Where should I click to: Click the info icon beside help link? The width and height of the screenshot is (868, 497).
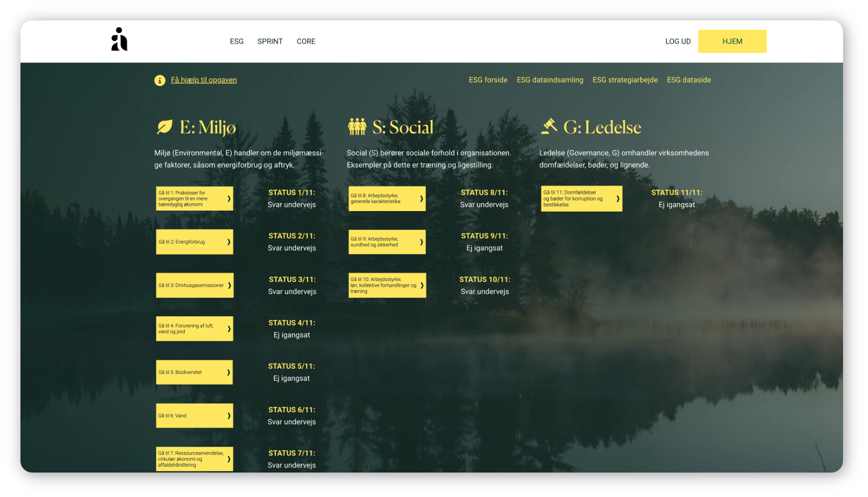[160, 80]
